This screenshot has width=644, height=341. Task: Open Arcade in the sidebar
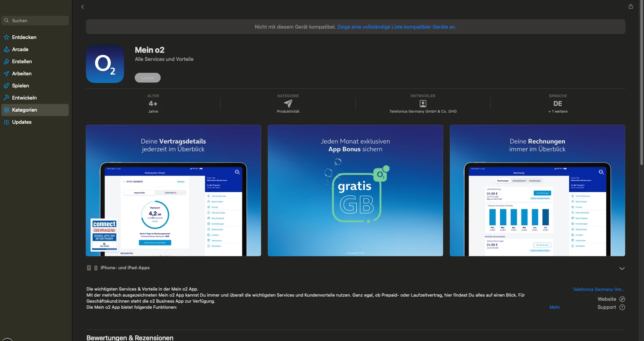pyautogui.click(x=35, y=49)
